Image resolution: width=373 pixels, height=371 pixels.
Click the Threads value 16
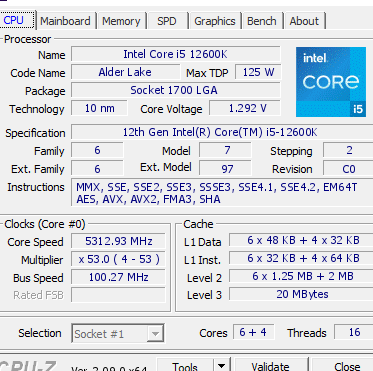(354, 332)
